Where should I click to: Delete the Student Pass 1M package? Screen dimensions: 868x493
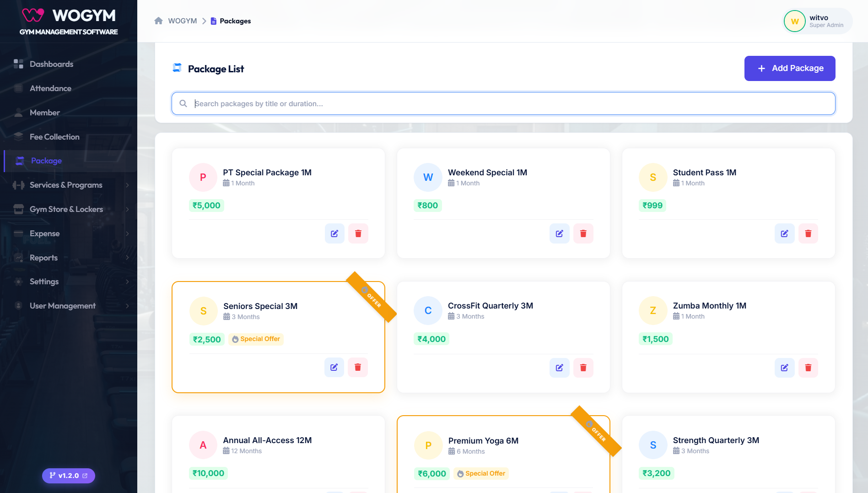pyautogui.click(x=809, y=233)
